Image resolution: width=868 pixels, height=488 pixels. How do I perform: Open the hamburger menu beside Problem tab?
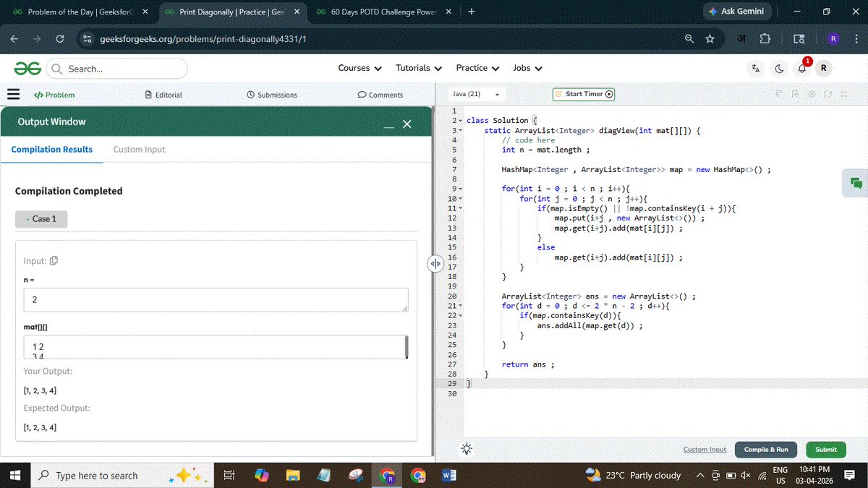coord(12,94)
